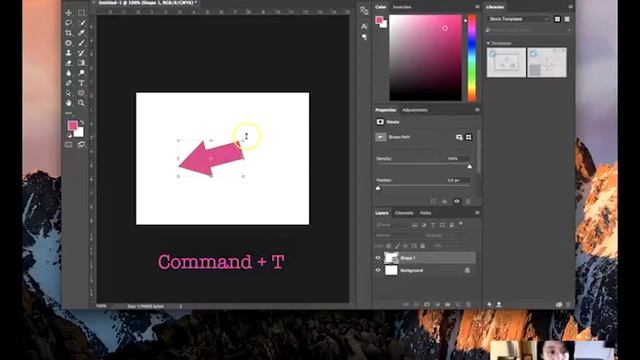Switch to the Paths tab
This screenshot has height=360, width=640.
point(425,213)
